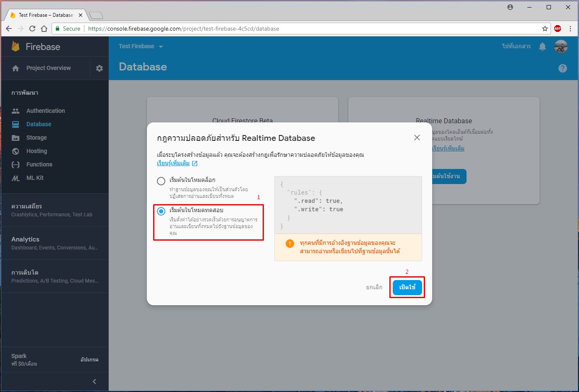Viewport: 579px width, 392px height.
Task: Toggle the bookmark star in the address bar
Action: [545, 29]
